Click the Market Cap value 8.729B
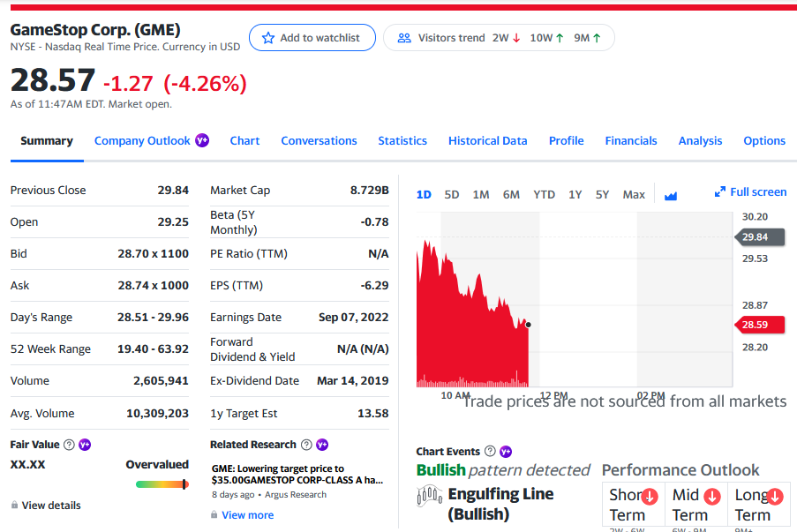 [370, 190]
